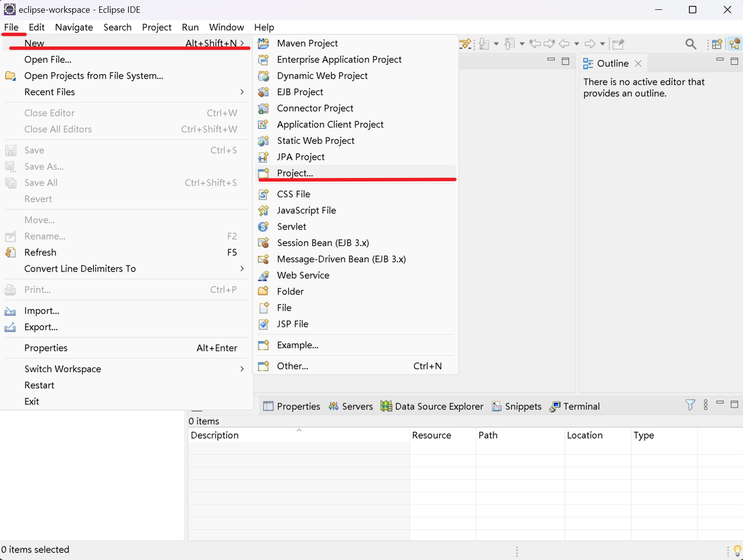Click the Forward navigation arrow icon
The image size is (743, 560).
tap(590, 44)
